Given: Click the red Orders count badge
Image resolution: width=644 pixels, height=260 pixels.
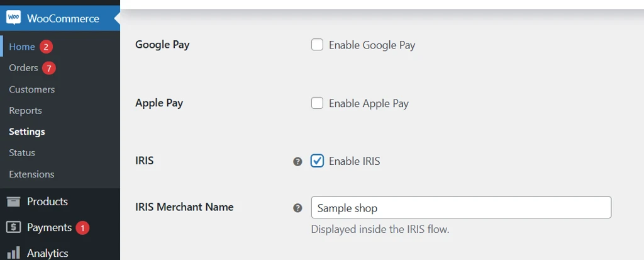Looking at the screenshot, I should [x=49, y=68].
